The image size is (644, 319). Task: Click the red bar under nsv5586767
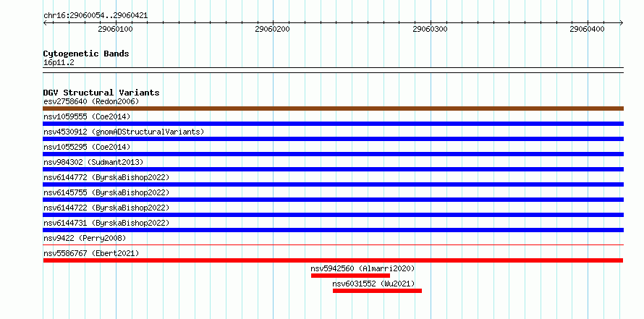coord(333,260)
